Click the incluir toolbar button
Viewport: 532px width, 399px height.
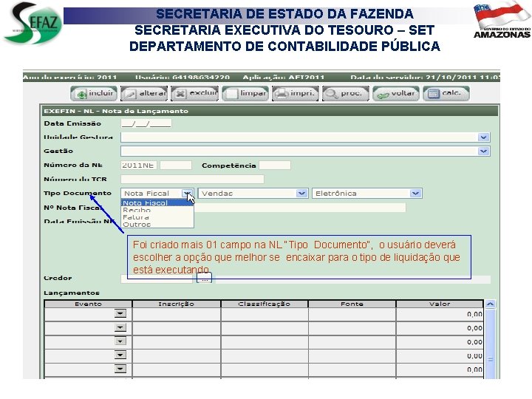coord(94,93)
